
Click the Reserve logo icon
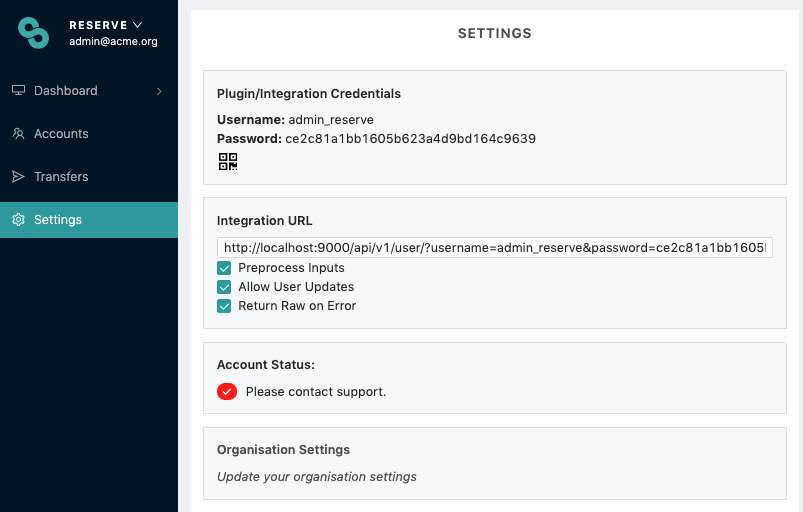(34, 32)
